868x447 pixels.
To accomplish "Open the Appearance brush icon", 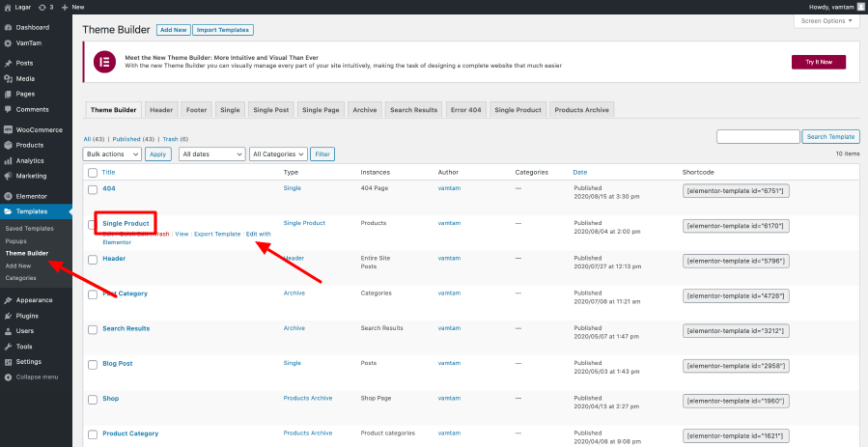I will click(8, 300).
